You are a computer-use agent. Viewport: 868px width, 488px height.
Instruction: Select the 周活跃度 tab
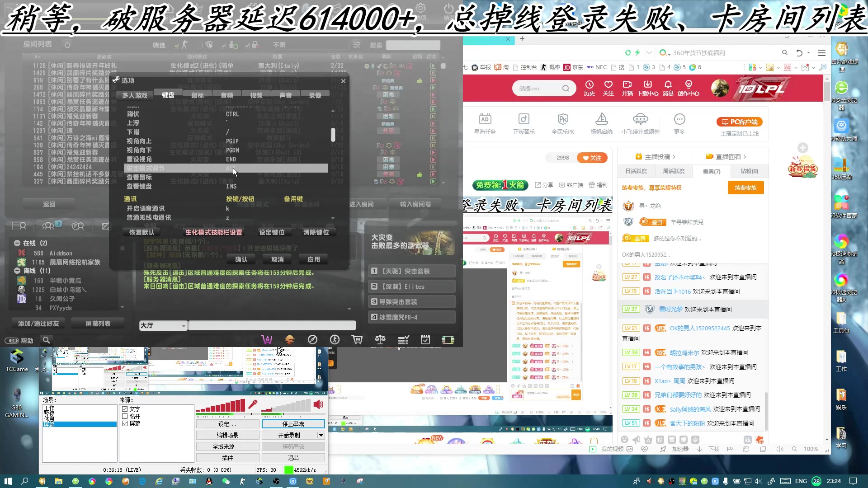coord(674,171)
